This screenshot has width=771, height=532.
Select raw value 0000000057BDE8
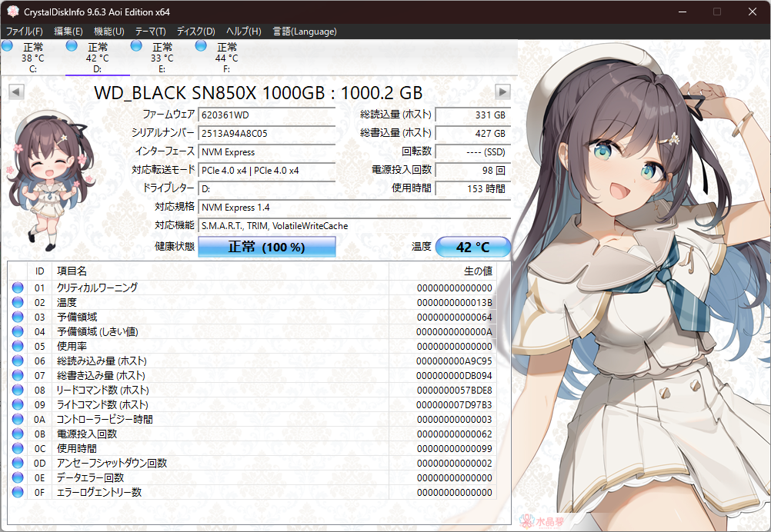tap(454, 391)
